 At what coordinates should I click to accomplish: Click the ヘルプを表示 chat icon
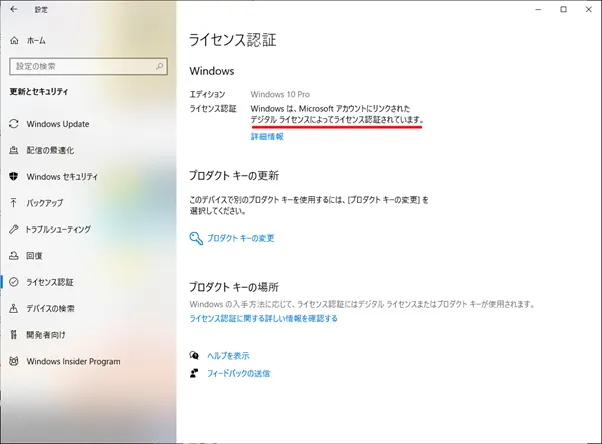click(194, 355)
